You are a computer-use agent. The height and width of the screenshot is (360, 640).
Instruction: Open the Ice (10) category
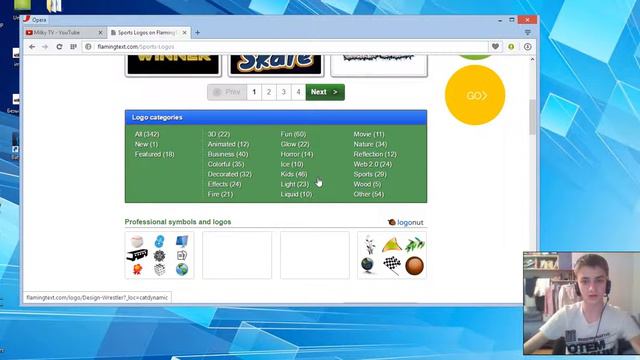pos(292,164)
